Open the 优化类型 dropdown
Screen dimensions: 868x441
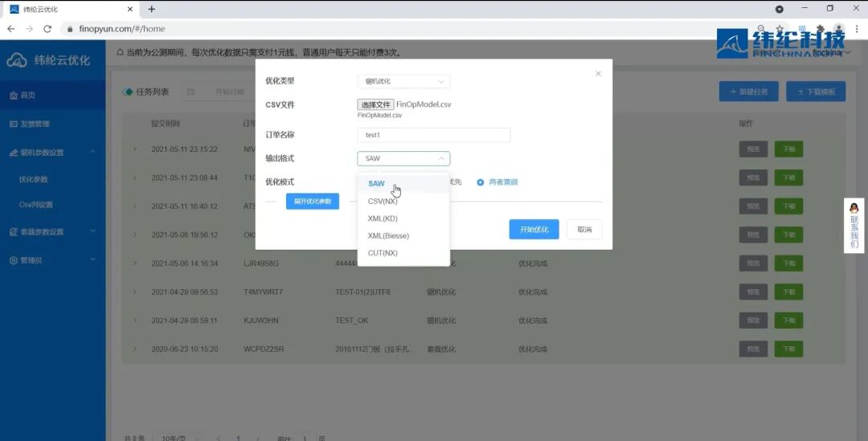403,81
